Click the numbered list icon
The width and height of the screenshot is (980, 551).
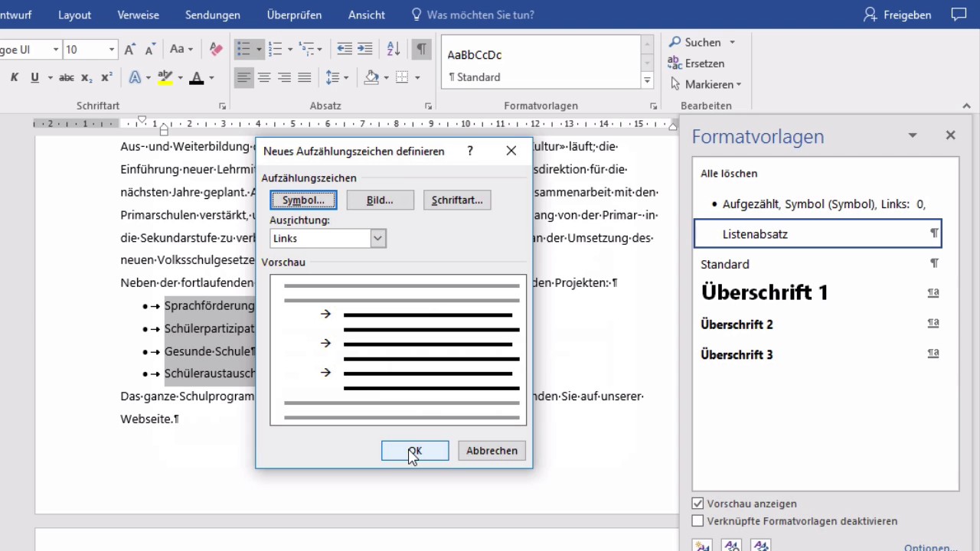click(276, 49)
